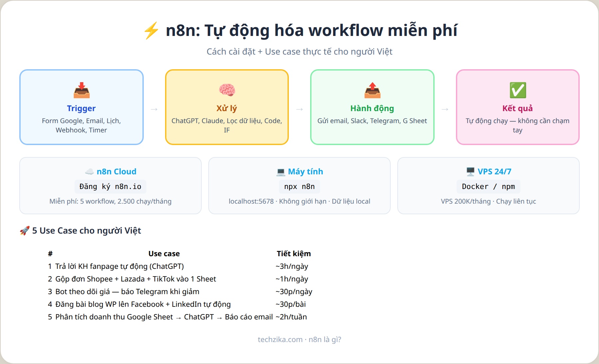Click the 'Use case' table column header
The height and width of the screenshot is (364, 599).
[164, 254]
